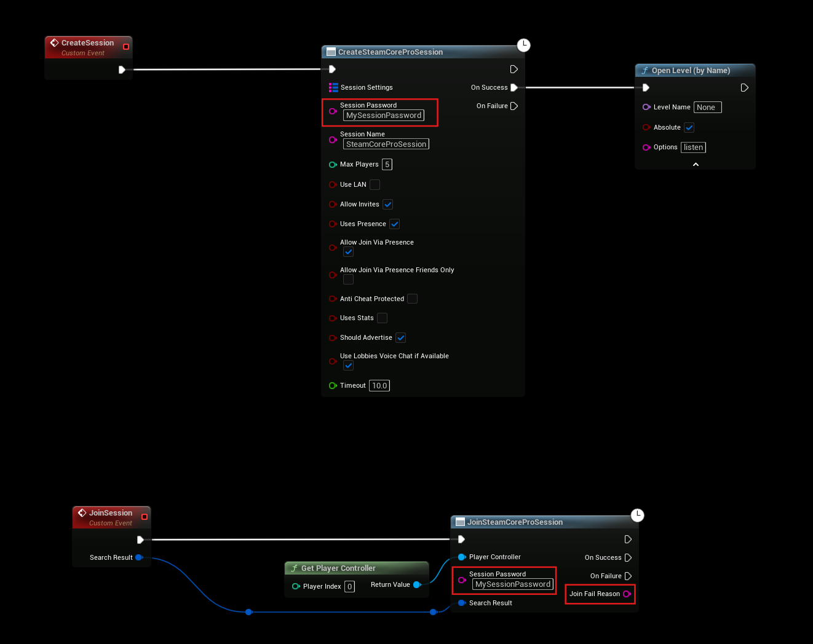Click the Search Result pin on JoinSession event
Image resolution: width=813 pixels, height=644 pixels.
tap(139, 557)
